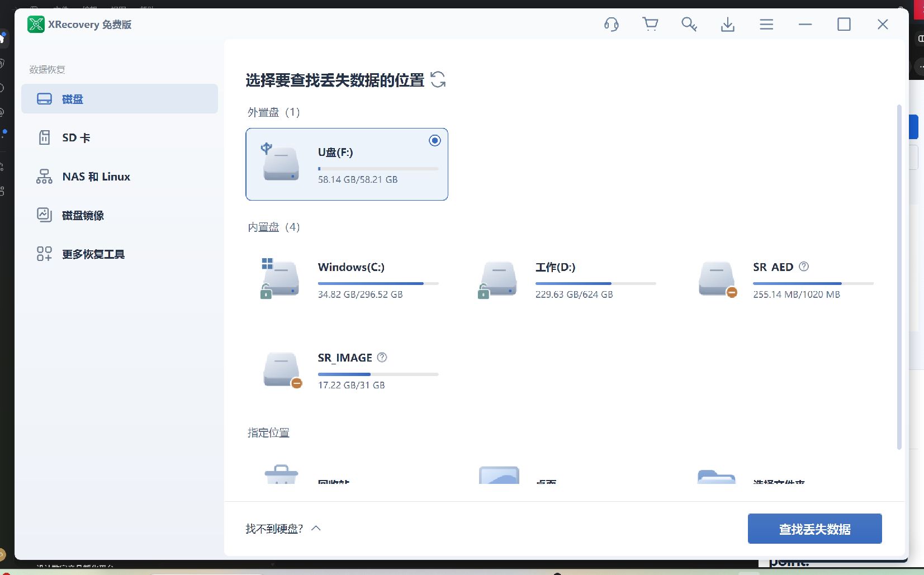Choose the select-folder location icon
The height and width of the screenshot is (575, 924).
point(717,476)
